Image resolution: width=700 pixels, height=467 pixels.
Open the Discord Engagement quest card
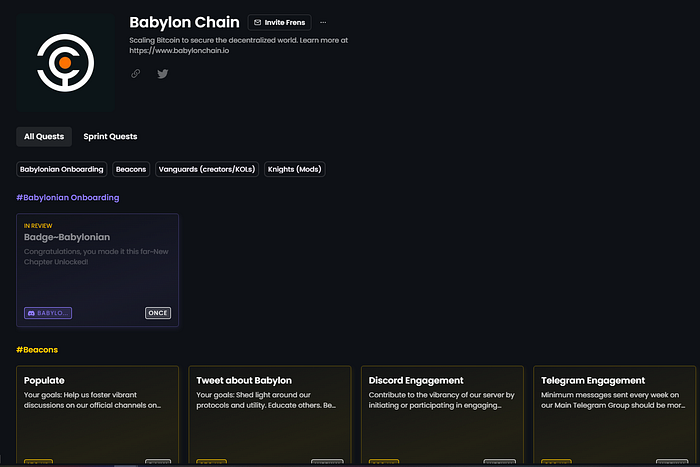pos(442,415)
